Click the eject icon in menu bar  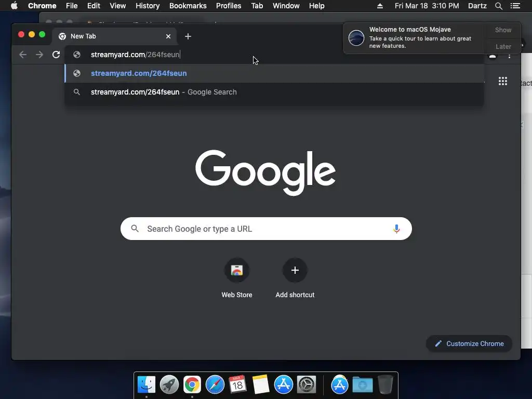point(380,6)
